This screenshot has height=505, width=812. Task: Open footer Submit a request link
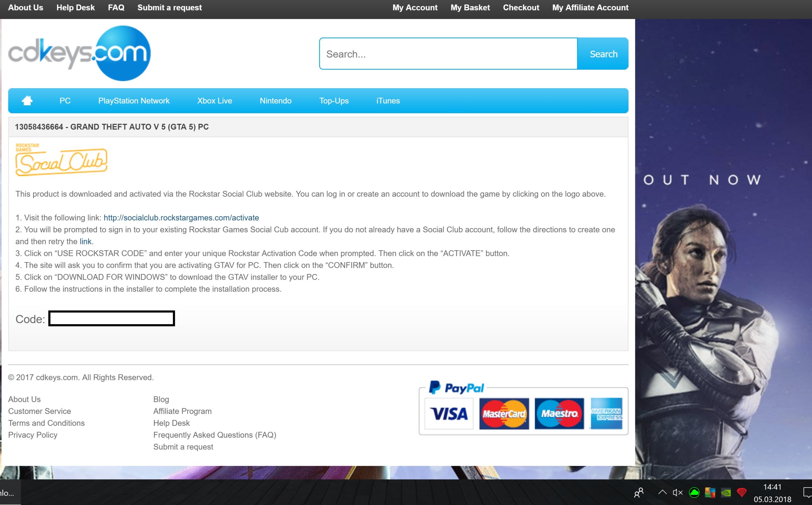pyautogui.click(x=183, y=447)
